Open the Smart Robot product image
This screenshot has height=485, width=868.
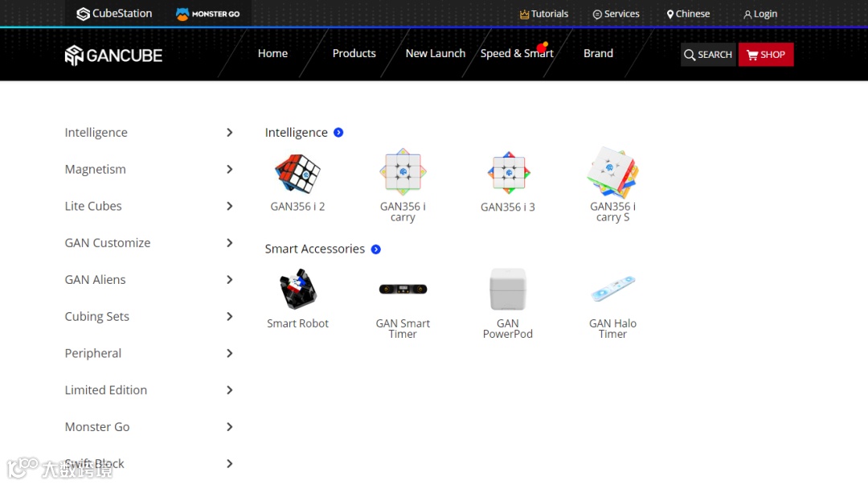298,289
